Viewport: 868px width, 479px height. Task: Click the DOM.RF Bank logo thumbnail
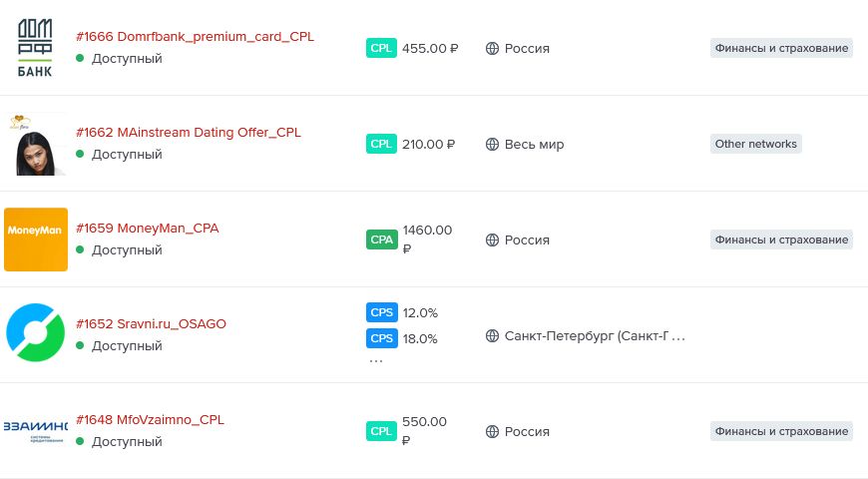pyautogui.click(x=36, y=48)
